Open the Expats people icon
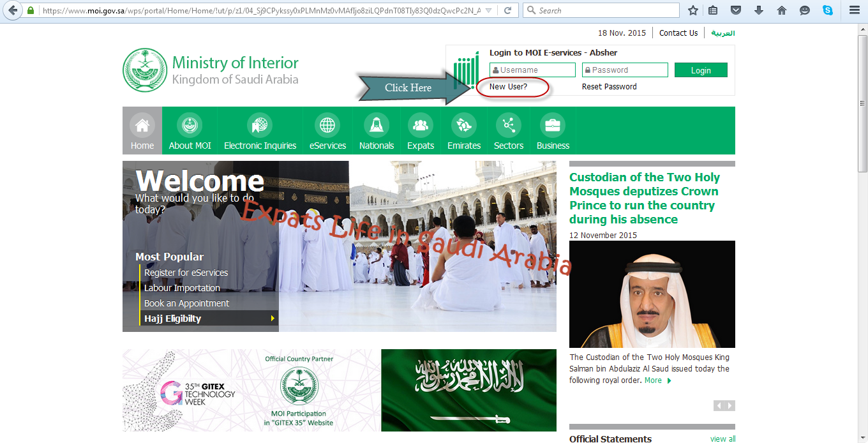The image size is (868, 443). coord(420,125)
